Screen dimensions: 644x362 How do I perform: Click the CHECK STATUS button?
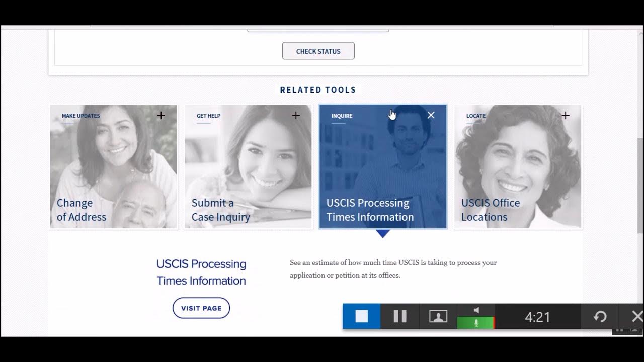pyautogui.click(x=318, y=51)
